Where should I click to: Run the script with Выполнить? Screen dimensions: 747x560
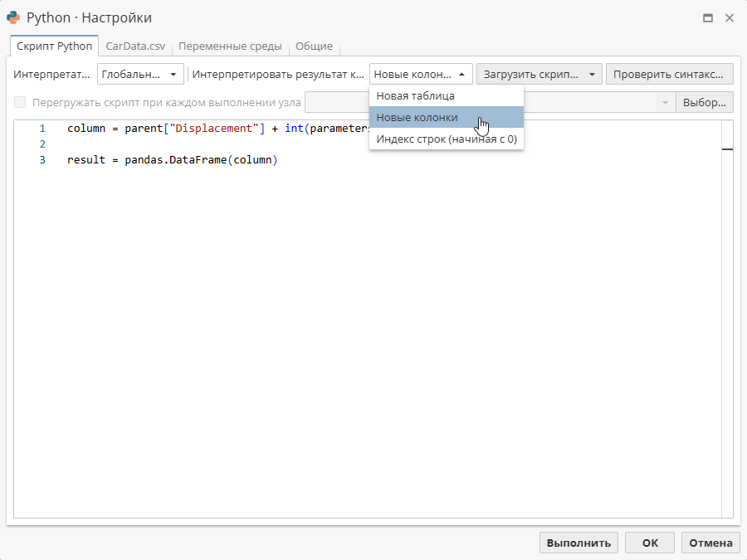[x=579, y=543]
